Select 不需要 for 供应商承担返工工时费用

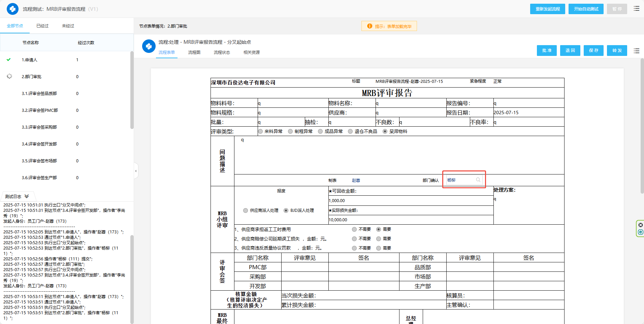[x=354, y=229]
